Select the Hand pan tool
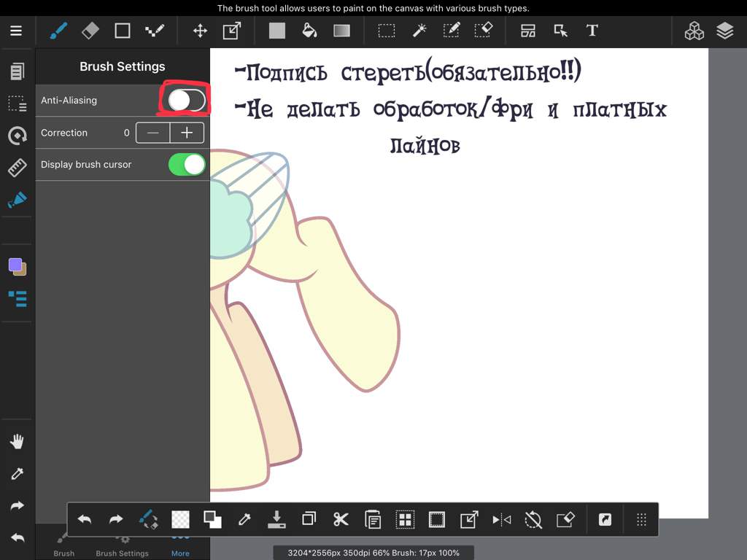Viewport: 747px width, 560px height. (x=18, y=441)
